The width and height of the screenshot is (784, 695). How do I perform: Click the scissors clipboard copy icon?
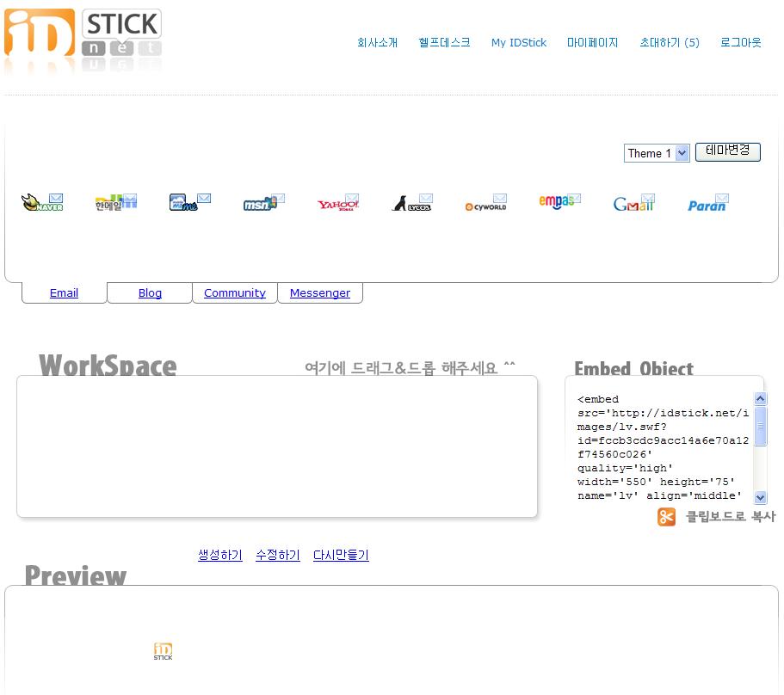(666, 517)
